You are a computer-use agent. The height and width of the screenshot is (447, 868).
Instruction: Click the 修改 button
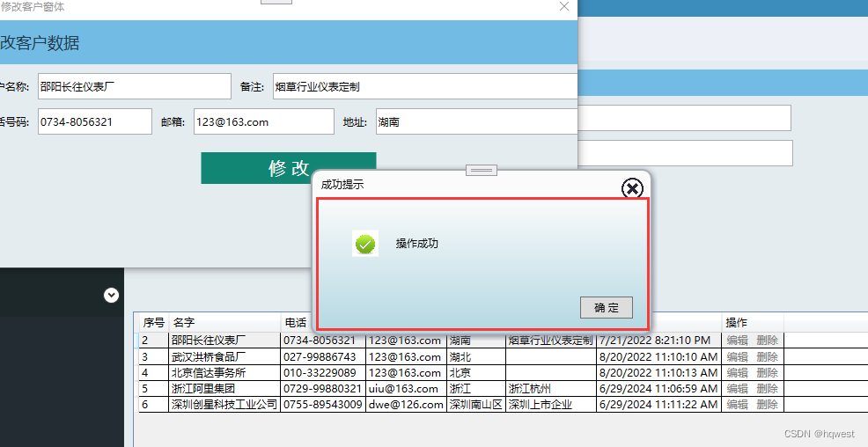(x=289, y=168)
